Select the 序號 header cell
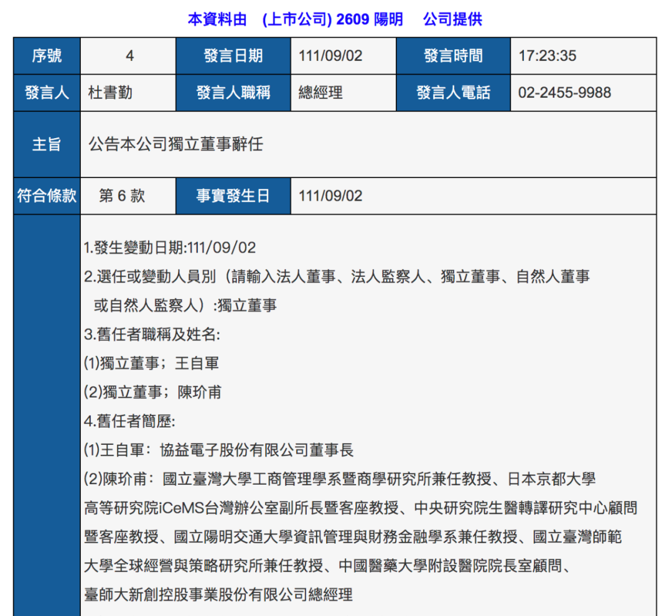Screen dimensions: 672x616 46,55
